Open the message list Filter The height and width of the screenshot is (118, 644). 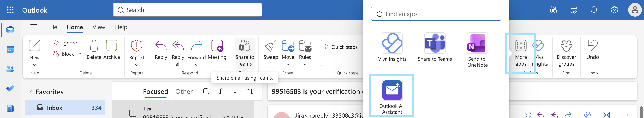coord(235,91)
